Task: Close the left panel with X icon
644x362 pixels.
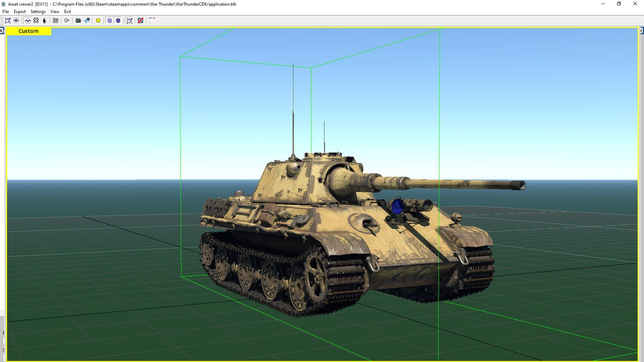Action: [x=2, y=31]
